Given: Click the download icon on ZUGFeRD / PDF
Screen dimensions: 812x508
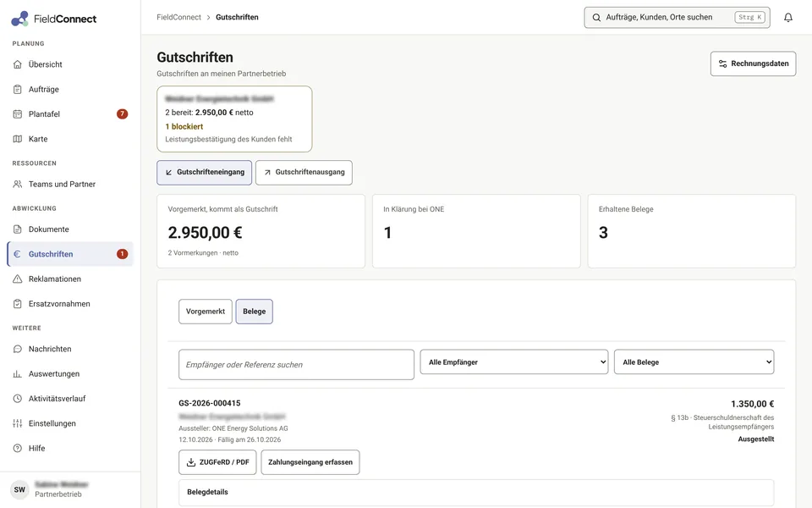Looking at the screenshot, I should click(x=191, y=462).
